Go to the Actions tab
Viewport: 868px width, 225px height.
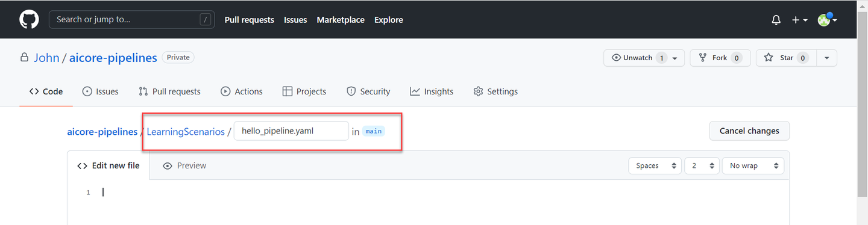[242, 91]
